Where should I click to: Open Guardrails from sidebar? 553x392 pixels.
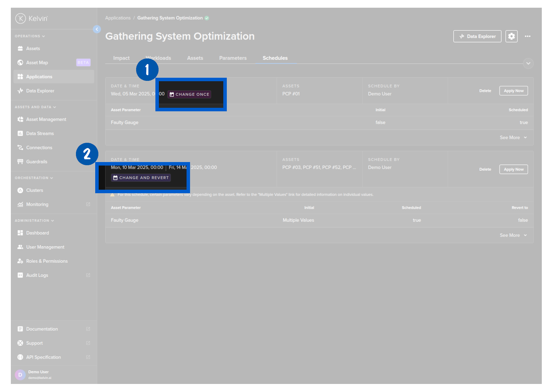36,162
